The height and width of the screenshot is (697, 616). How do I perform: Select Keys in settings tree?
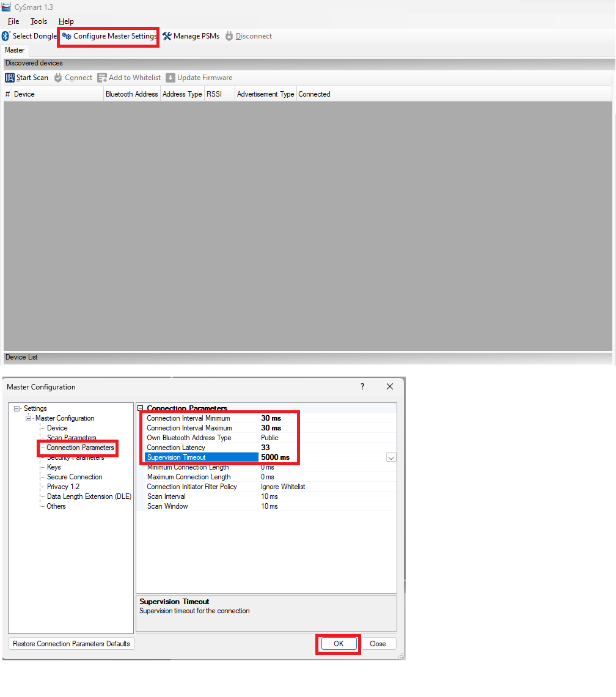coord(54,467)
